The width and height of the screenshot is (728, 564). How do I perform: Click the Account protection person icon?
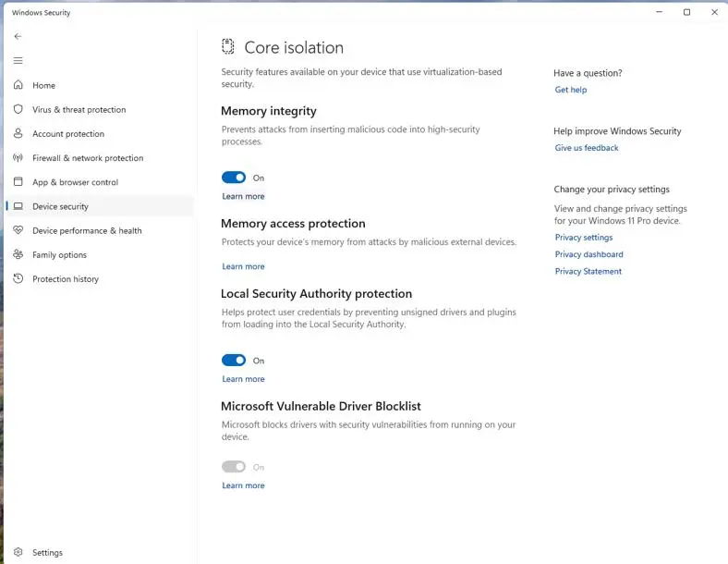[x=18, y=133]
